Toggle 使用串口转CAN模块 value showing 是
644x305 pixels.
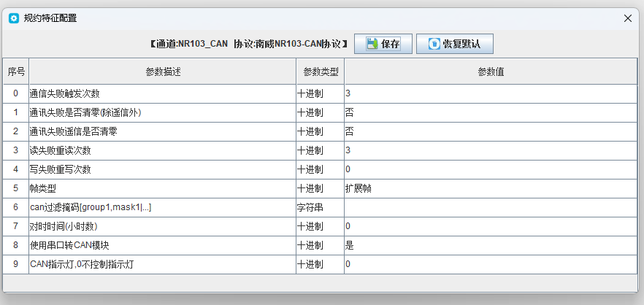coord(489,245)
